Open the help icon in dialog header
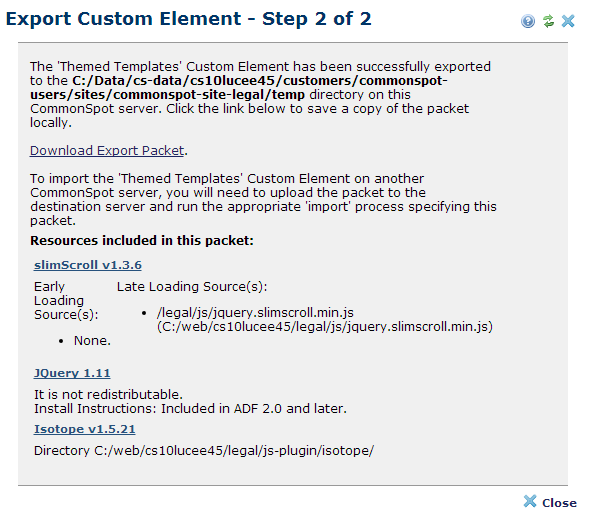The width and height of the screenshot is (594, 519). pos(528,21)
